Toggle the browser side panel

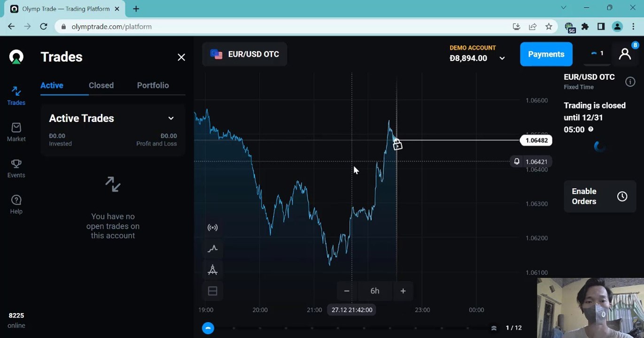pos(601,27)
